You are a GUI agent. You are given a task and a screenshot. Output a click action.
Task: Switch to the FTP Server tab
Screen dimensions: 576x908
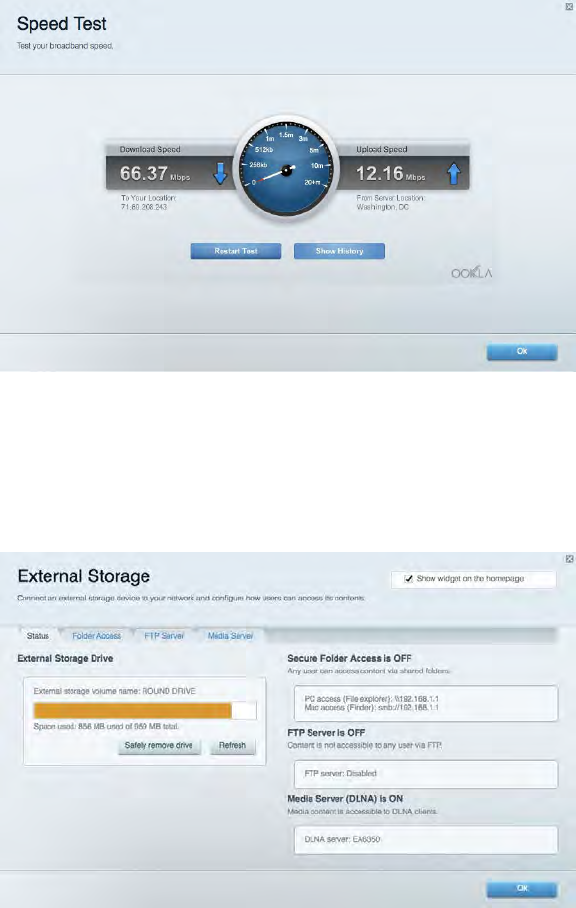pos(164,636)
